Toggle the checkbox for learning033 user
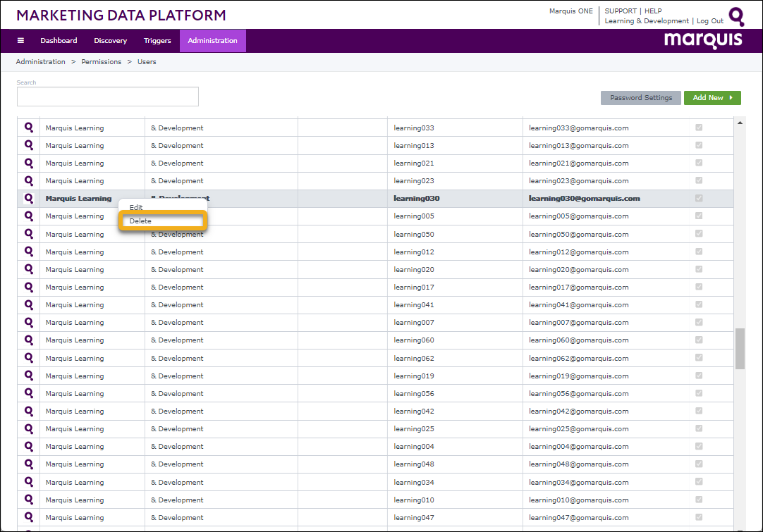763x532 pixels. pos(699,128)
